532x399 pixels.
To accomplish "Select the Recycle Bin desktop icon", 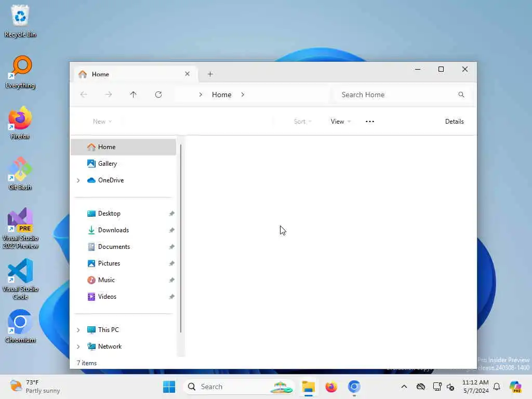I will click(20, 21).
